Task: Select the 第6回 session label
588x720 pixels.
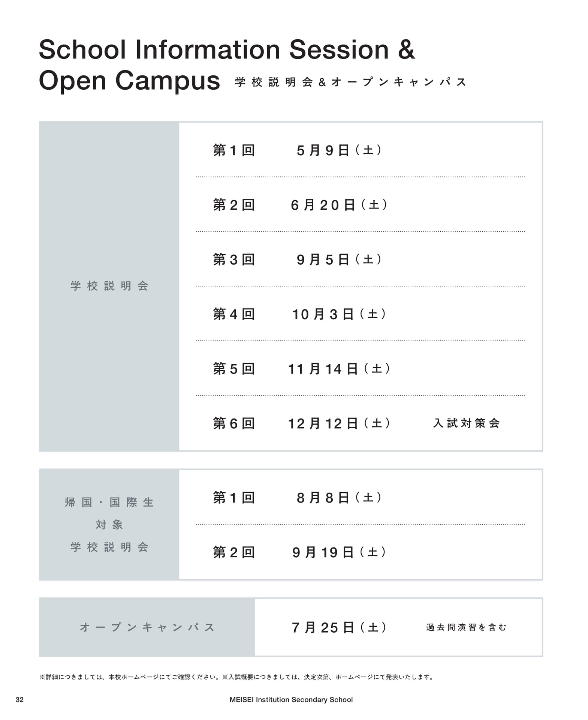Action: click(x=234, y=423)
